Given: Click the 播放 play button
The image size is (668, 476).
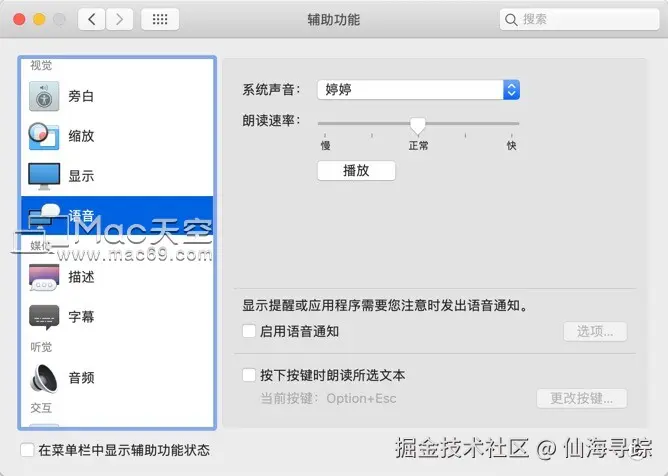Looking at the screenshot, I should pyautogui.click(x=356, y=170).
